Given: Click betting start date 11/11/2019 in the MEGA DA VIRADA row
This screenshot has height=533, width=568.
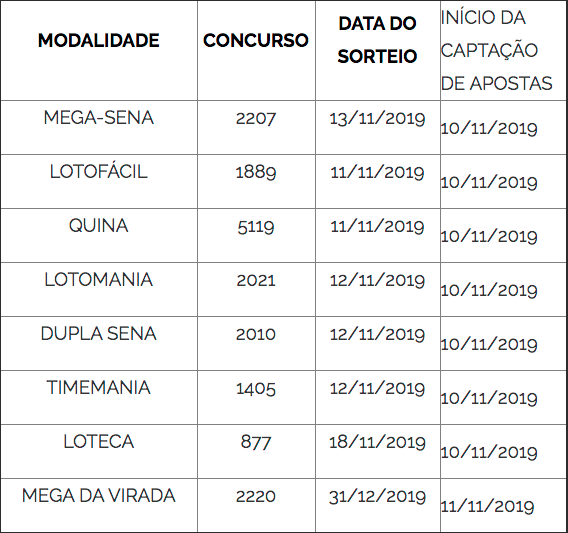Looking at the screenshot, I should tap(488, 506).
